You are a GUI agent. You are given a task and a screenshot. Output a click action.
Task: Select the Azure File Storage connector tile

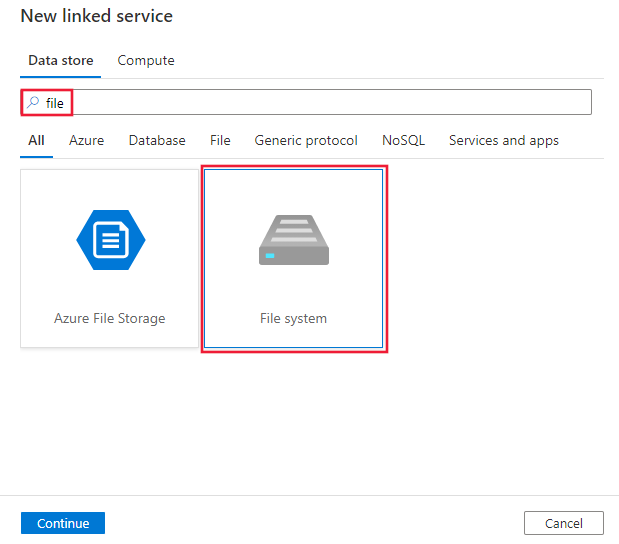pos(110,259)
